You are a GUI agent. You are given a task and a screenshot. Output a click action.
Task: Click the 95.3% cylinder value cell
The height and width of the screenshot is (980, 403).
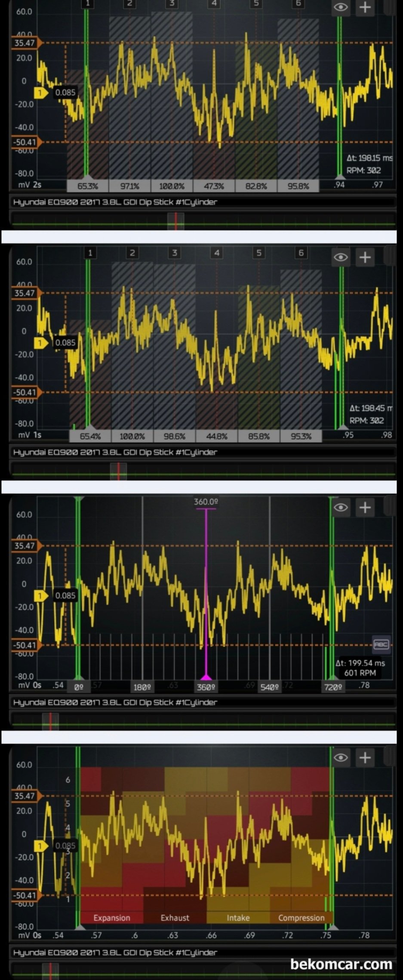point(301,436)
